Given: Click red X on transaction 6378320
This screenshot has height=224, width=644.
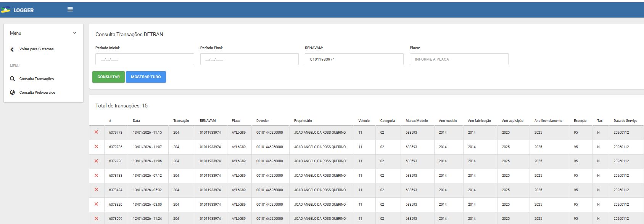Looking at the screenshot, I should (x=97, y=204).
